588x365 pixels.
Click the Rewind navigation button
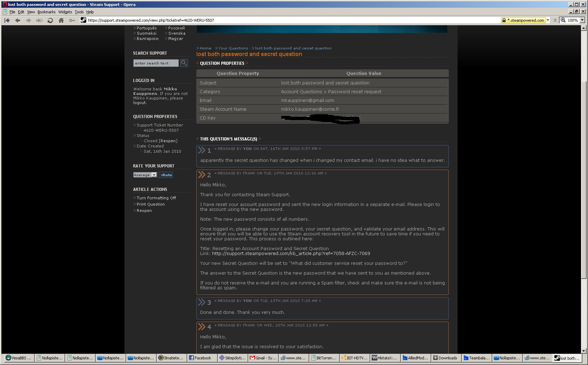7,20
